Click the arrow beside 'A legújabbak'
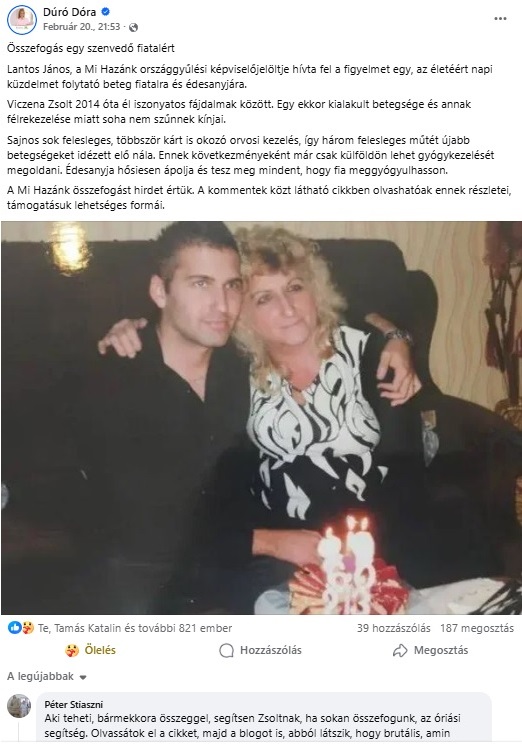The image size is (522, 751). [x=83, y=677]
